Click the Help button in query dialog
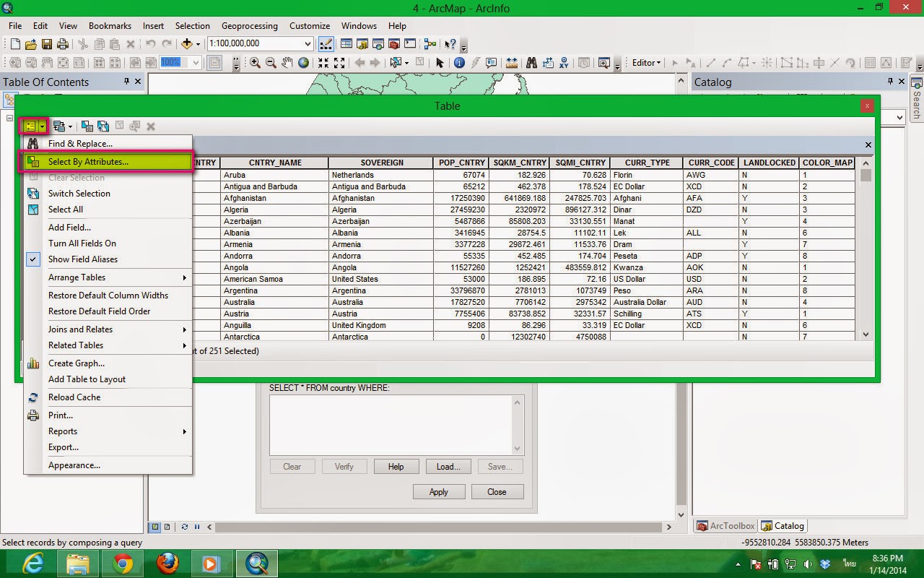 click(x=396, y=467)
